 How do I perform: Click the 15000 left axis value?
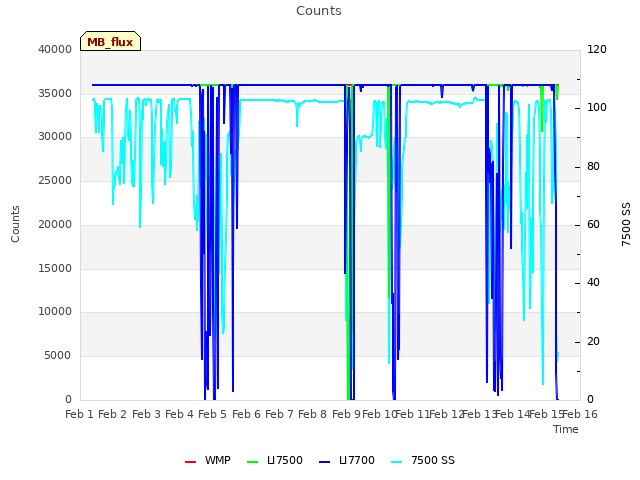point(55,269)
